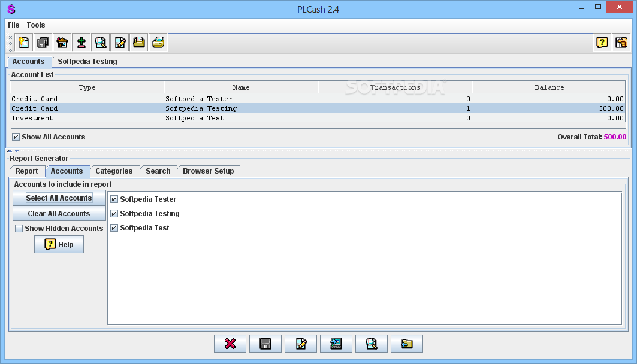
Task: Uncheck Softpedia Testing in report accounts
Action: point(114,214)
